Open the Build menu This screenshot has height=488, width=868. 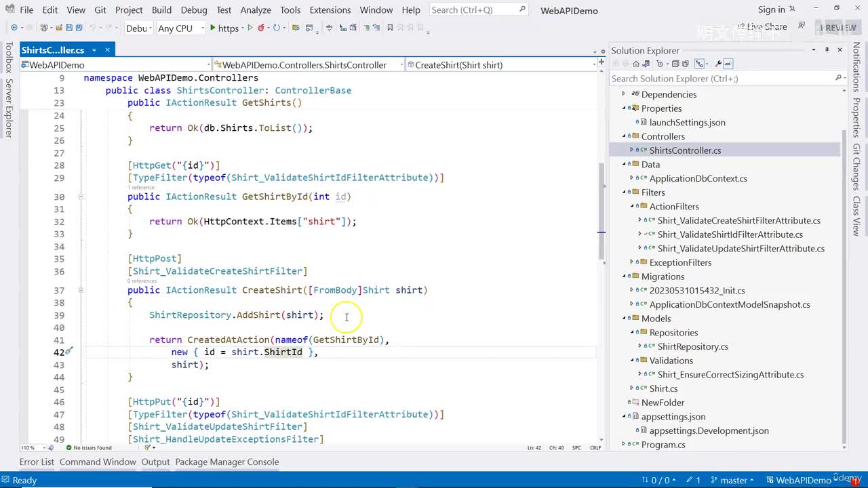pos(161,9)
